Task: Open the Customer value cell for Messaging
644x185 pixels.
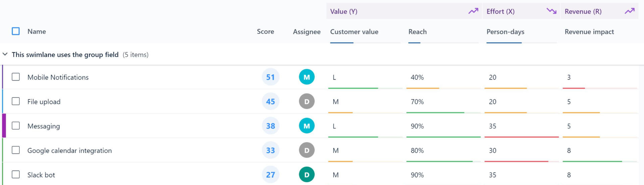Action: click(334, 126)
